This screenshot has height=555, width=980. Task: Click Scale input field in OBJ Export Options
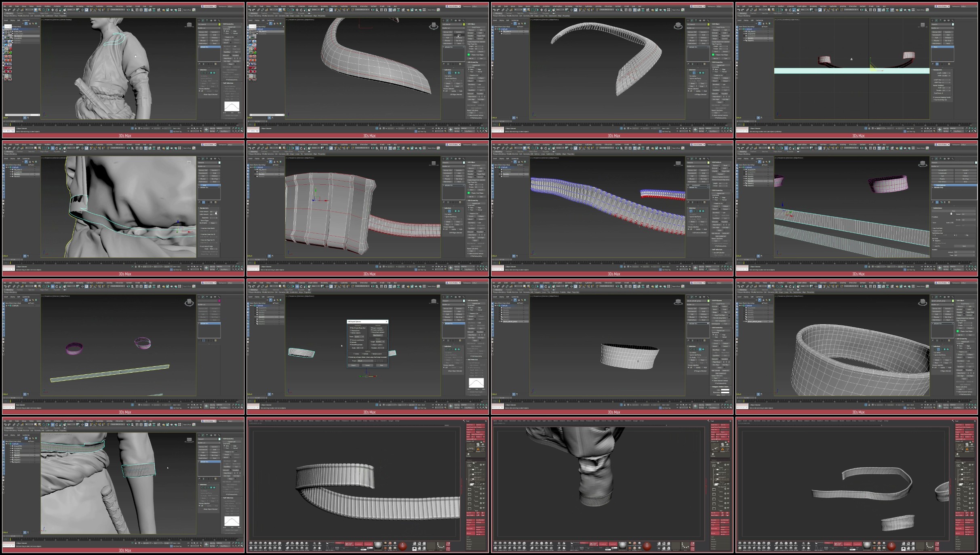point(359,348)
